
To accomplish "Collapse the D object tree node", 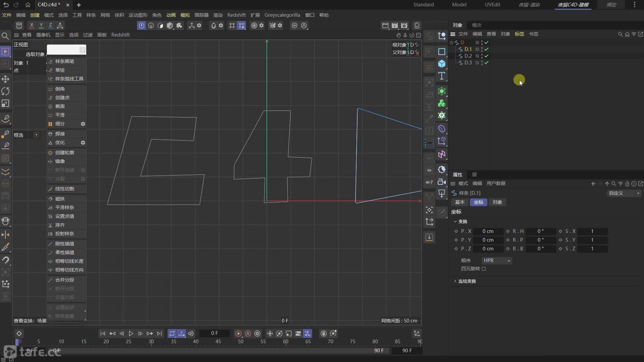I will (451, 43).
